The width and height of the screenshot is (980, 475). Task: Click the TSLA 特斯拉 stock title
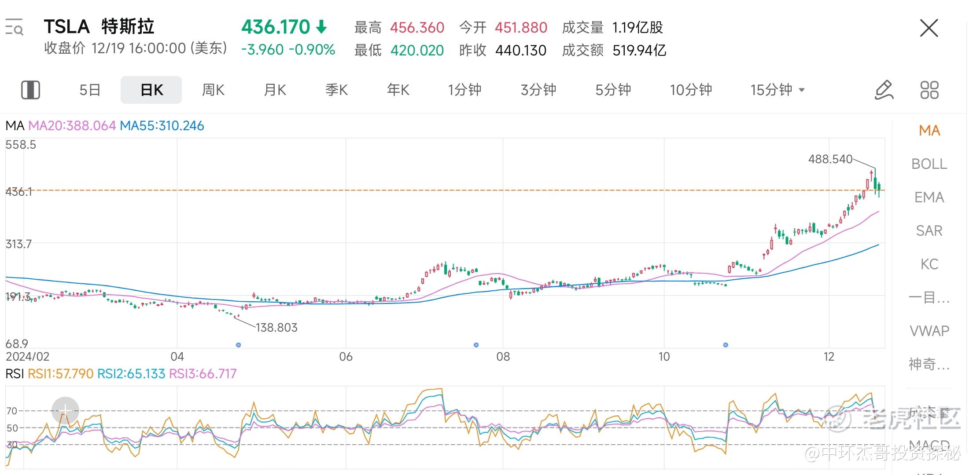[99, 27]
